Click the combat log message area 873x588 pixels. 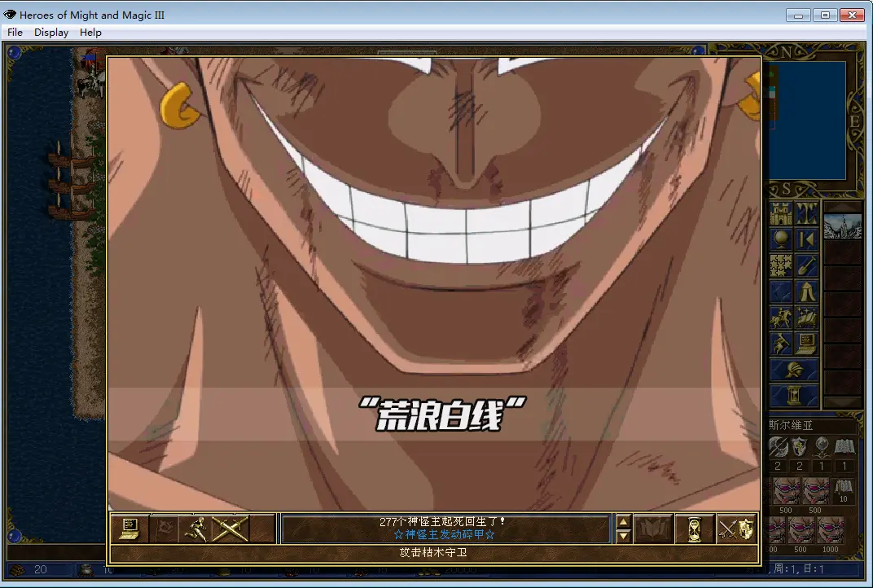pos(445,529)
